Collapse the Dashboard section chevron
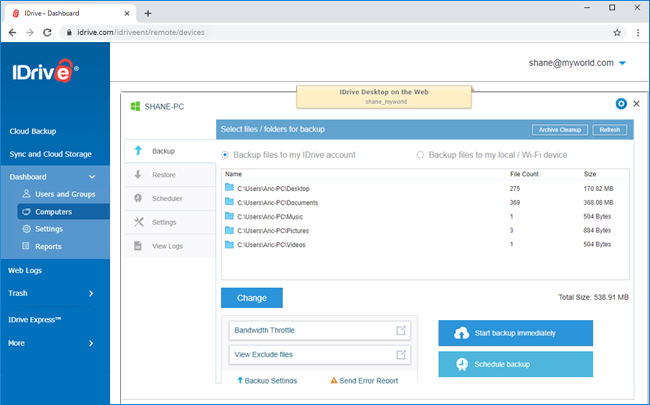Viewport: 650px width, 405px height. (92, 177)
